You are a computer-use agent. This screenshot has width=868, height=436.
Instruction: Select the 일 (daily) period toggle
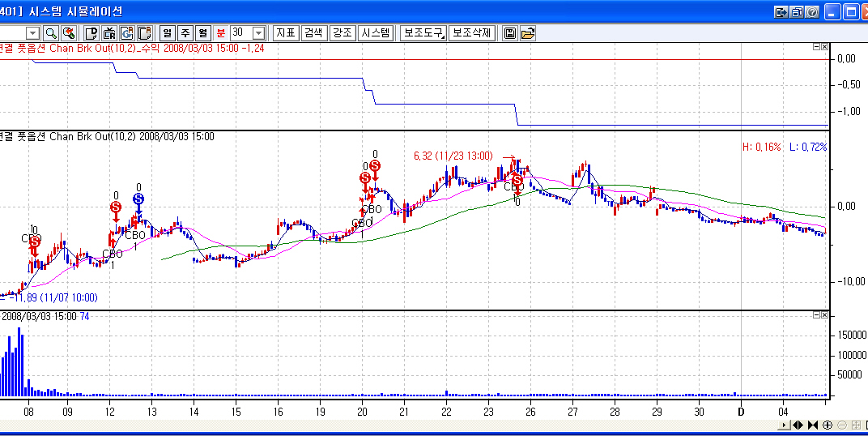tap(168, 33)
